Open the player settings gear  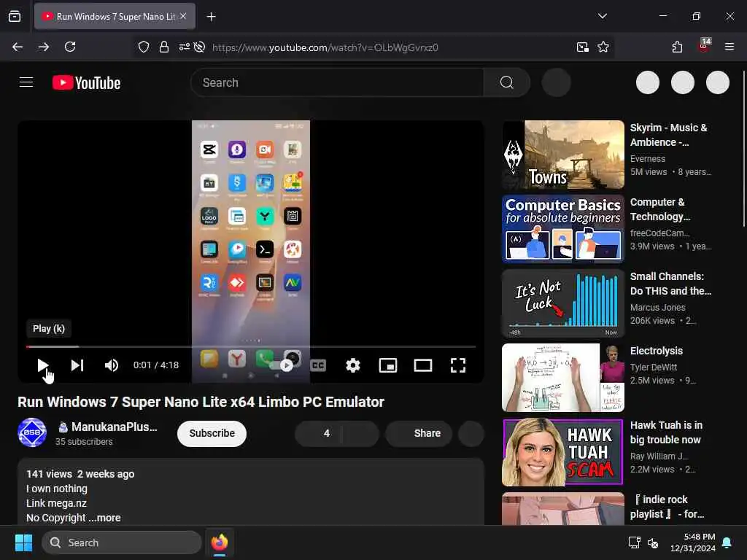coord(353,365)
